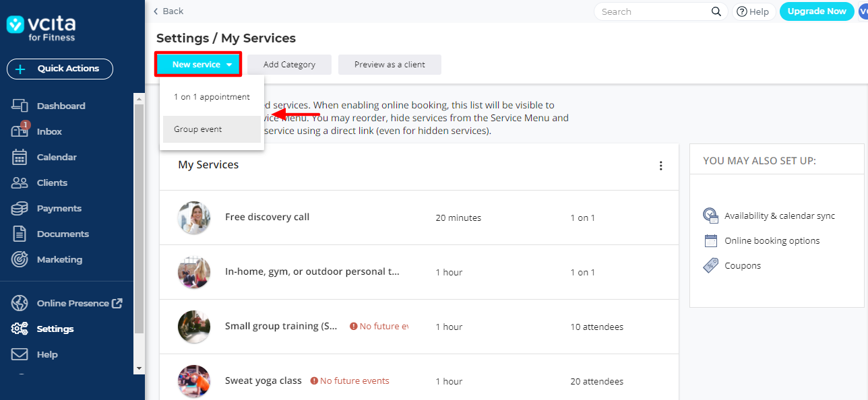Click the search magnifier icon
This screenshot has width=868, height=400.
click(716, 11)
